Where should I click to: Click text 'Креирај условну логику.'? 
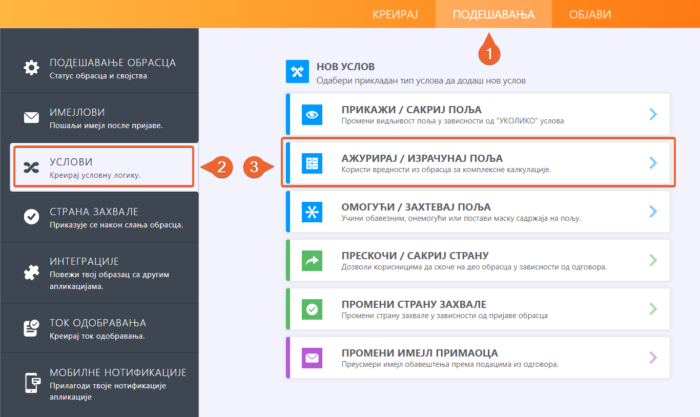(95, 175)
